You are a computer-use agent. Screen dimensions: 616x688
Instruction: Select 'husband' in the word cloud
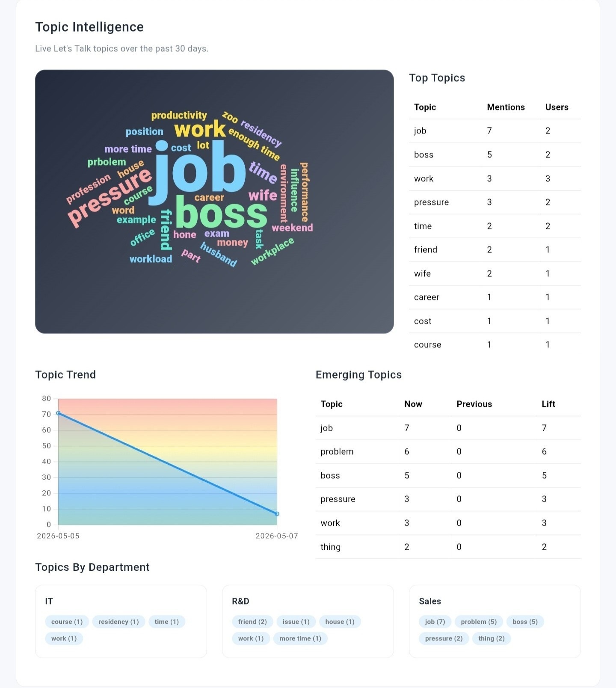click(x=219, y=255)
